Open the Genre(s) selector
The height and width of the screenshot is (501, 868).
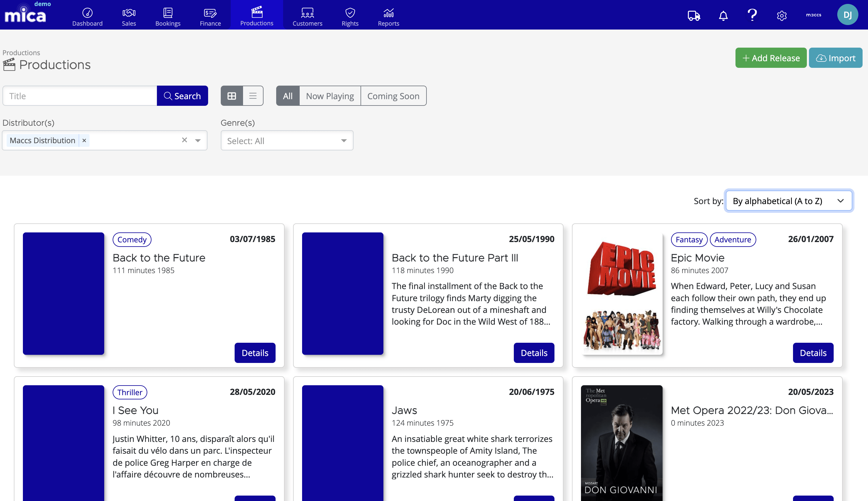coord(287,140)
